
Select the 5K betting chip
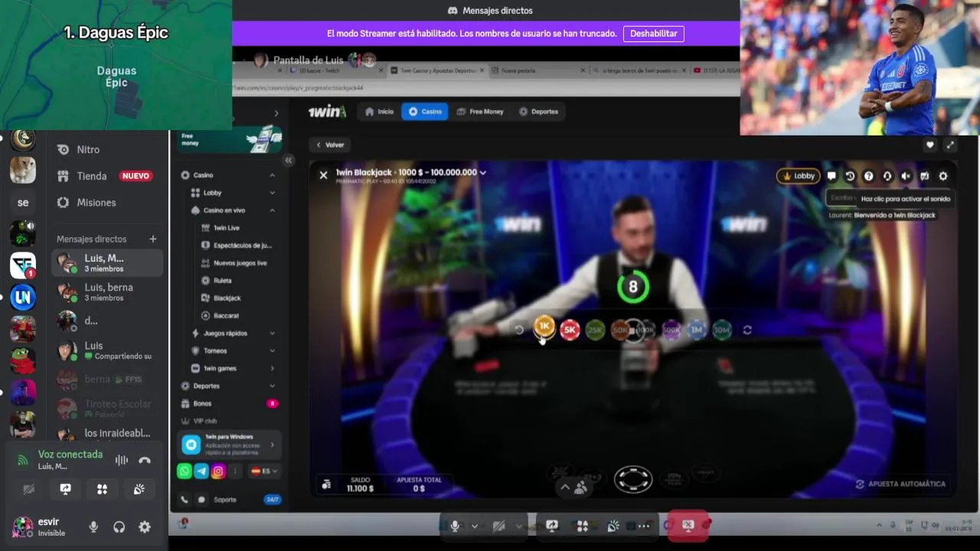[570, 330]
